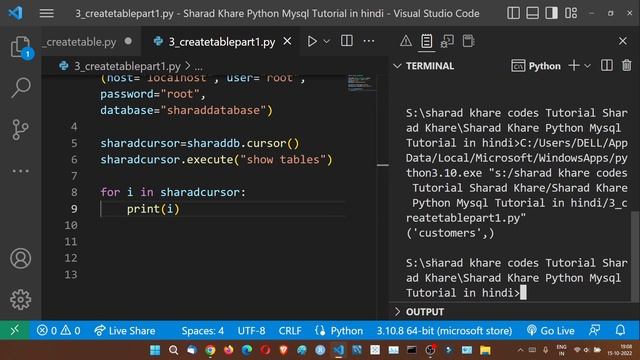Open Source Control view in activity bar
This screenshot has width=640, height=360.
tap(20, 129)
